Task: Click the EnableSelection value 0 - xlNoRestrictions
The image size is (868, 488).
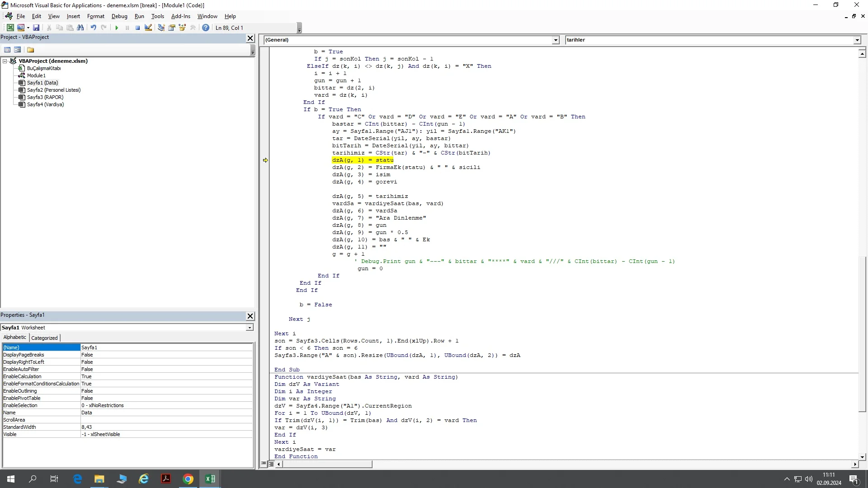Action: pyautogui.click(x=166, y=405)
